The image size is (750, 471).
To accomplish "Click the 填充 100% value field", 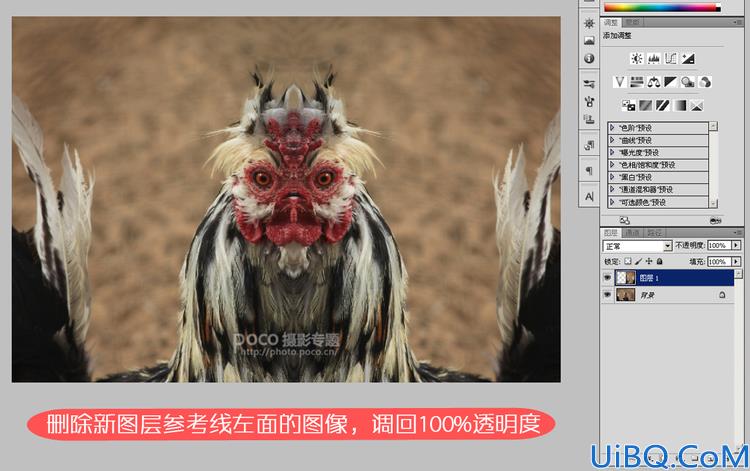I will pos(719,262).
